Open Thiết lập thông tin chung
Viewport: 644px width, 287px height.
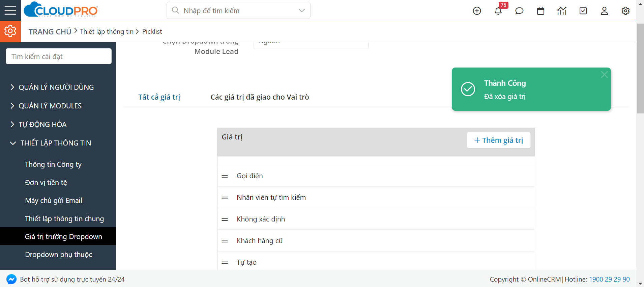[64, 219]
